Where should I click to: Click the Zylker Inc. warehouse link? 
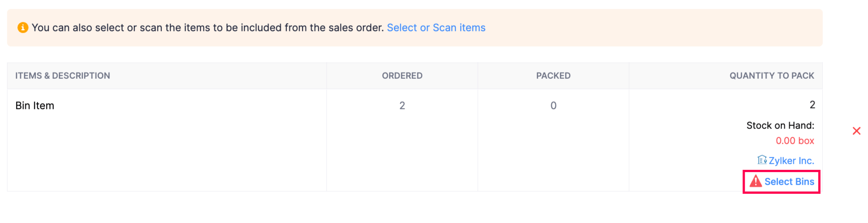(x=791, y=161)
